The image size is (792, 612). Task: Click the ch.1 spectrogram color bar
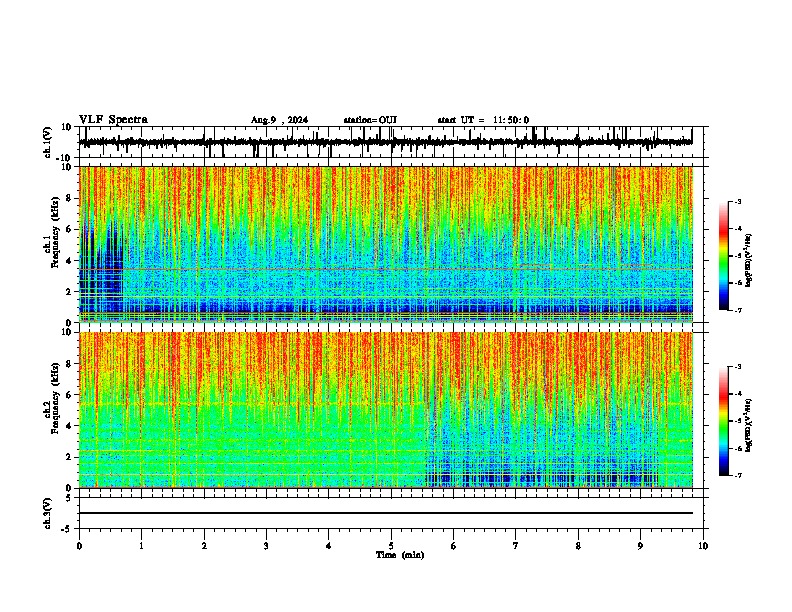[x=723, y=256]
